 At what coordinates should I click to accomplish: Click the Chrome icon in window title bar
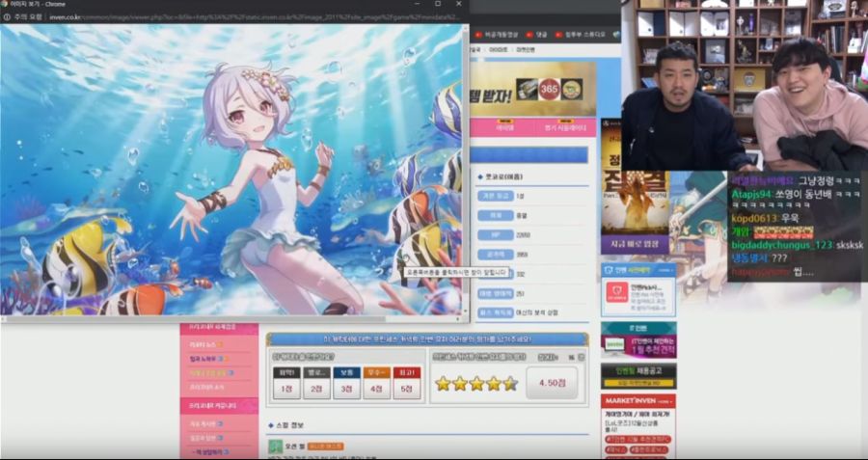point(6,5)
